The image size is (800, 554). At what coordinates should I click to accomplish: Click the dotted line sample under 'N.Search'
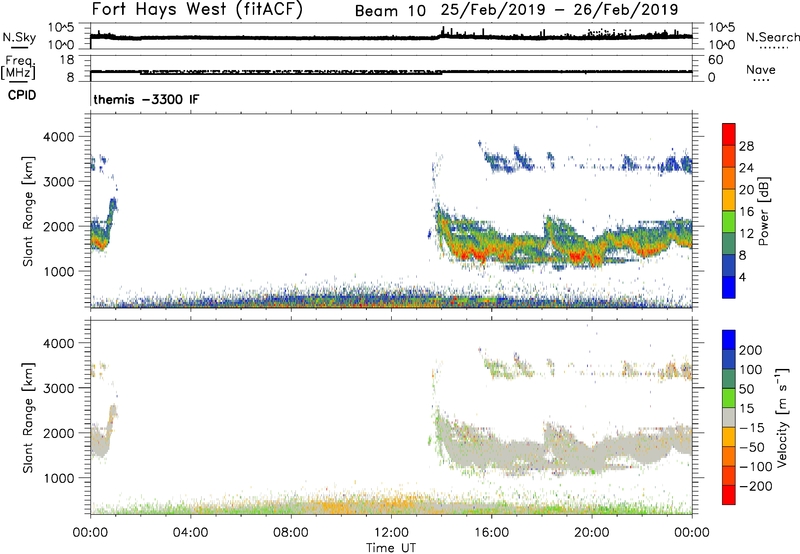[773, 48]
